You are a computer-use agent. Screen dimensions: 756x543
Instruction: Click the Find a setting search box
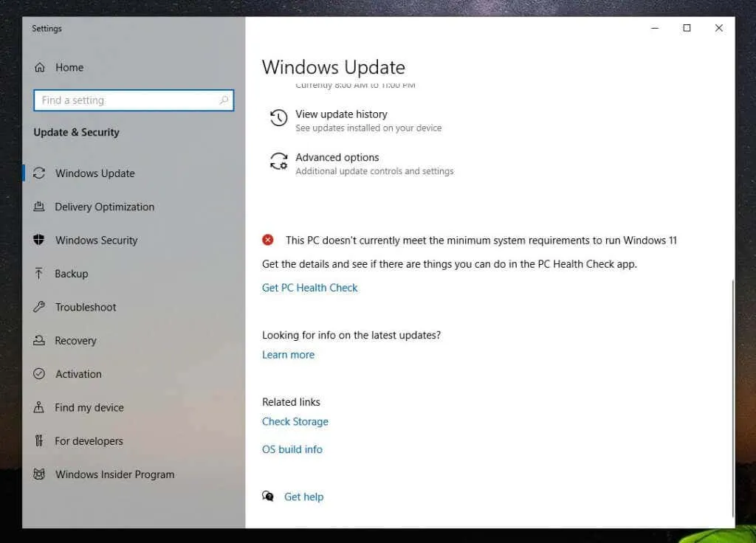point(133,100)
